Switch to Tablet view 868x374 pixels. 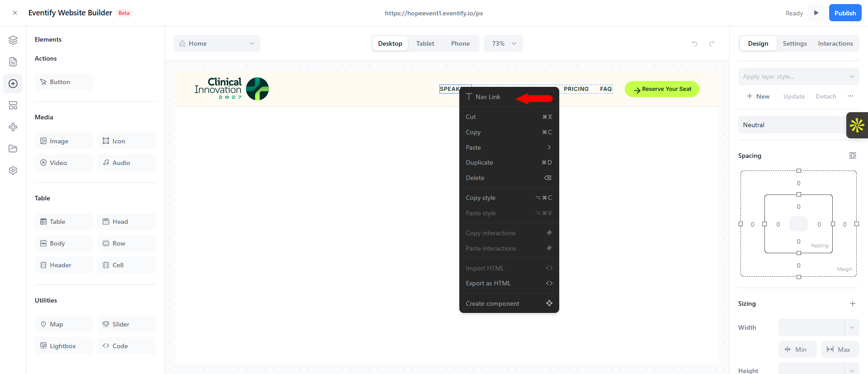pos(425,43)
